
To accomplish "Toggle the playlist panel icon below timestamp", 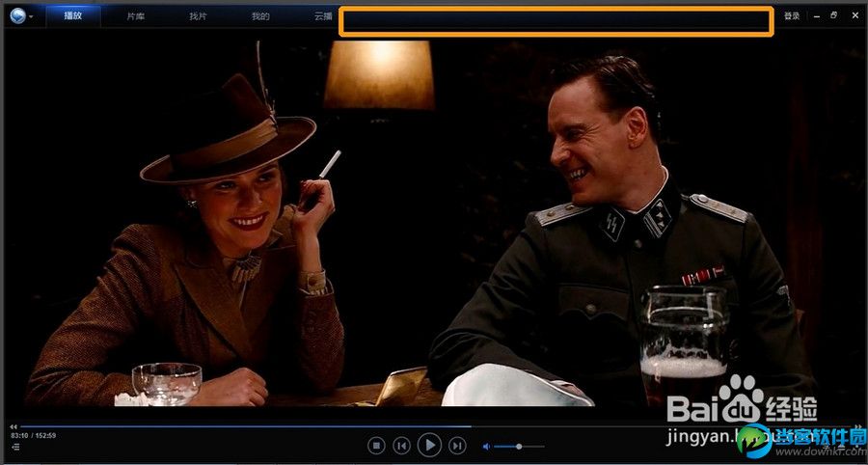I will point(14,446).
